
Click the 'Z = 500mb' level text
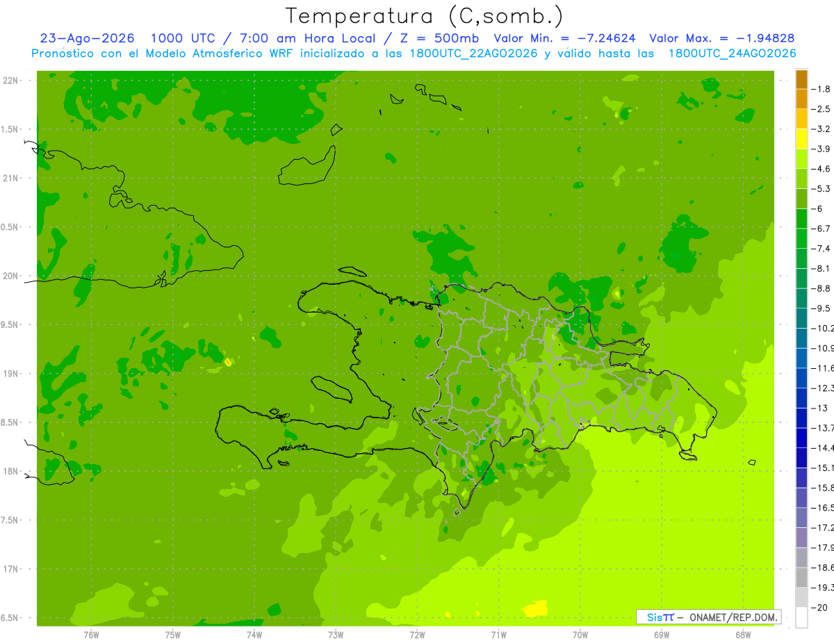(x=436, y=39)
